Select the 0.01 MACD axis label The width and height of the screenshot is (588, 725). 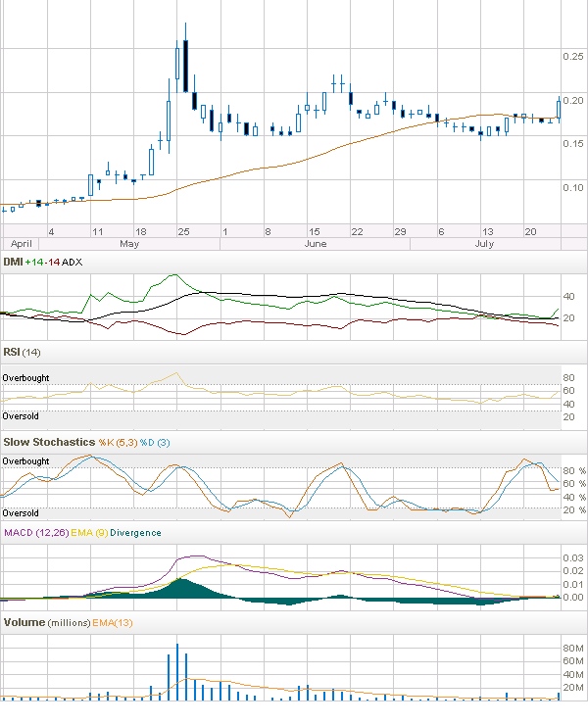click(x=573, y=585)
